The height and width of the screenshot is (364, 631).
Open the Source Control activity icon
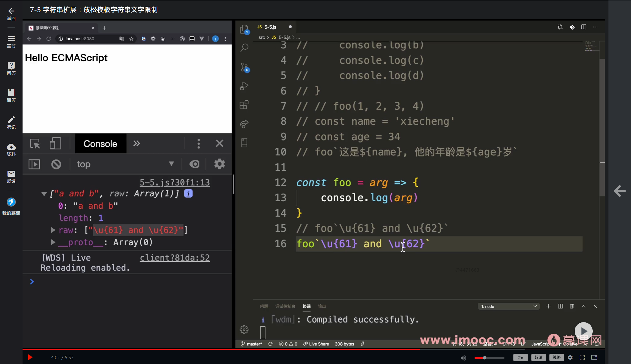pyautogui.click(x=244, y=67)
